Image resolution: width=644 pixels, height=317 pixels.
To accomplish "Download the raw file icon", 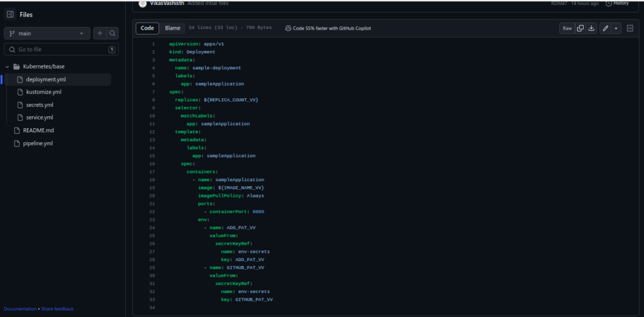I will click(591, 28).
